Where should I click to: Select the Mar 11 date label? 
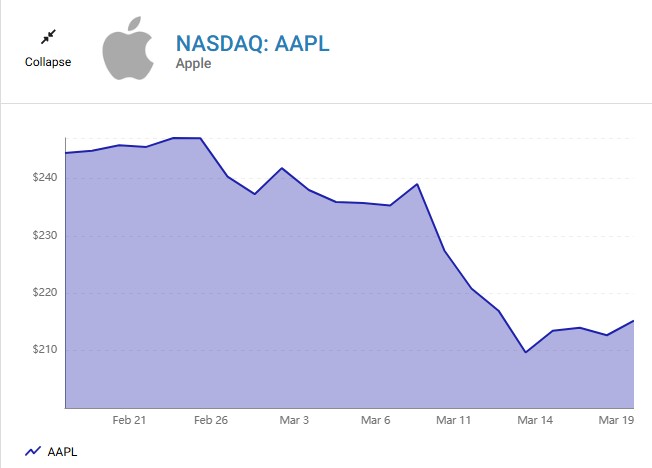(x=453, y=421)
